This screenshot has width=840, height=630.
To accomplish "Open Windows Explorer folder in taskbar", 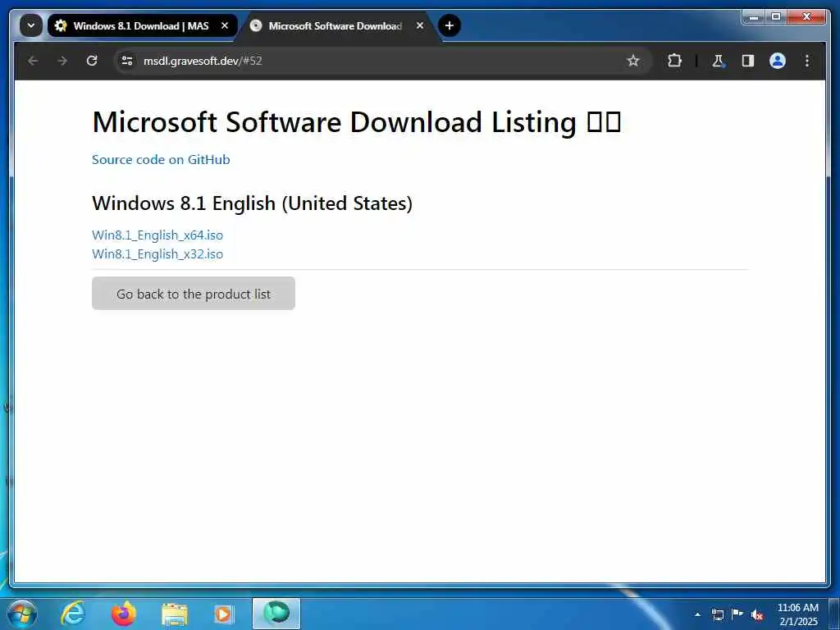I will [x=175, y=615].
